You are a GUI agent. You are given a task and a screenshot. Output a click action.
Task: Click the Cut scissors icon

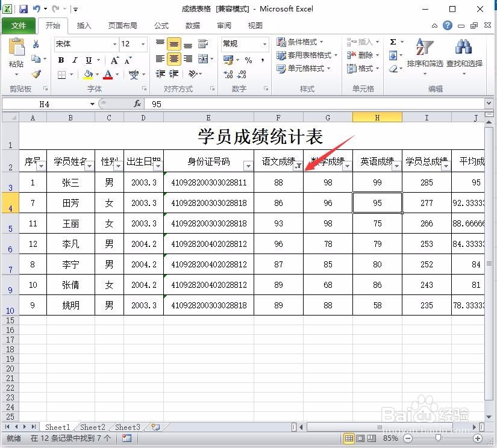coord(36,44)
